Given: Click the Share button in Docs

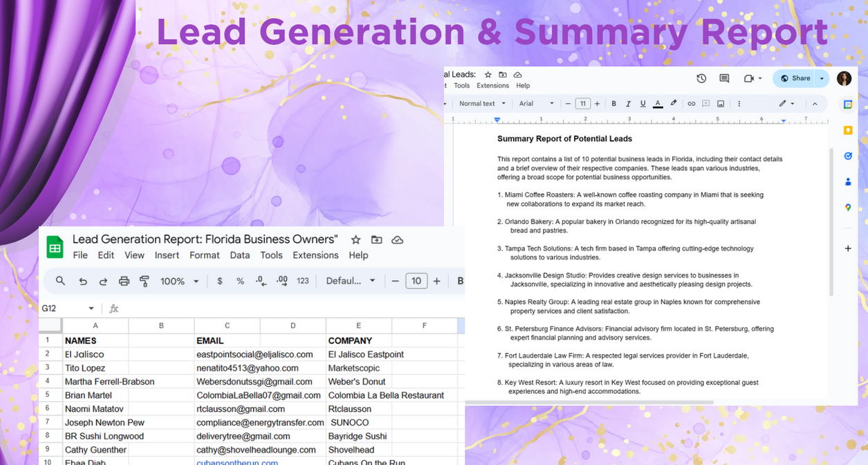Looking at the screenshot, I should point(795,78).
